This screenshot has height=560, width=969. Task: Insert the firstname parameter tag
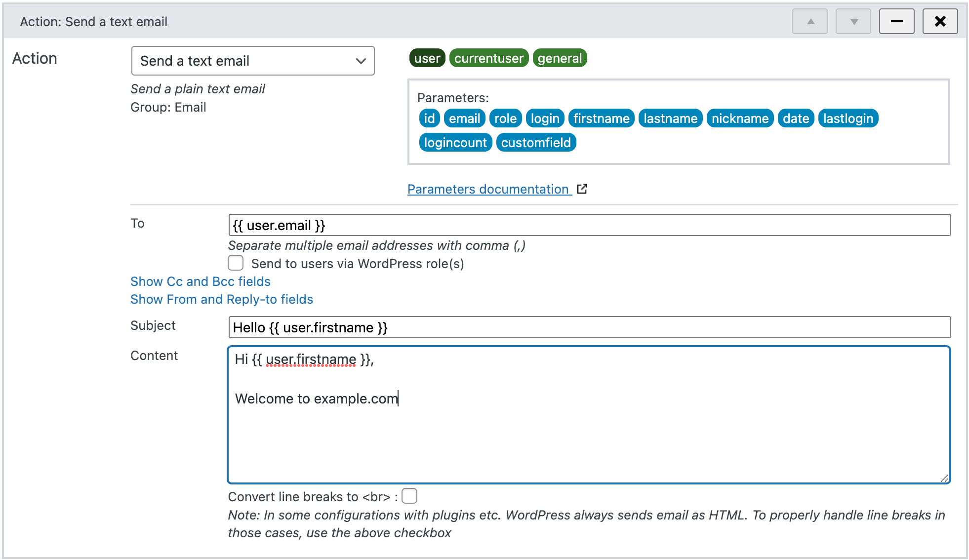(x=601, y=118)
